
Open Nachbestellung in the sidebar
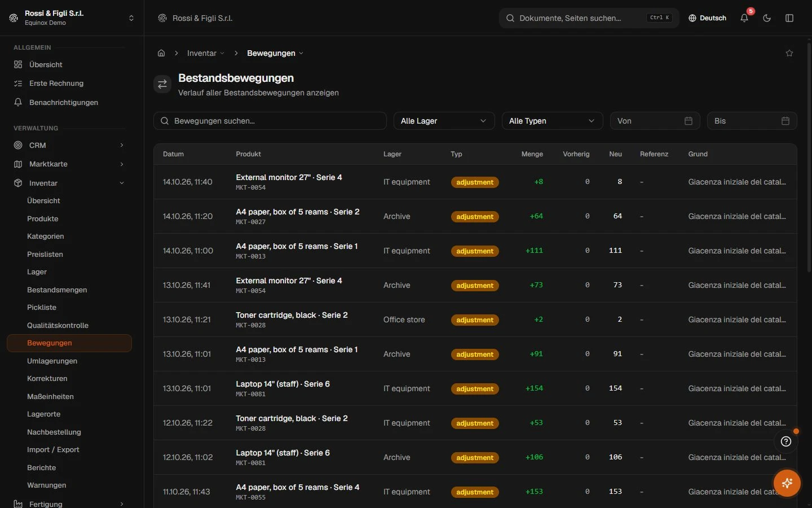tap(54, 432)
